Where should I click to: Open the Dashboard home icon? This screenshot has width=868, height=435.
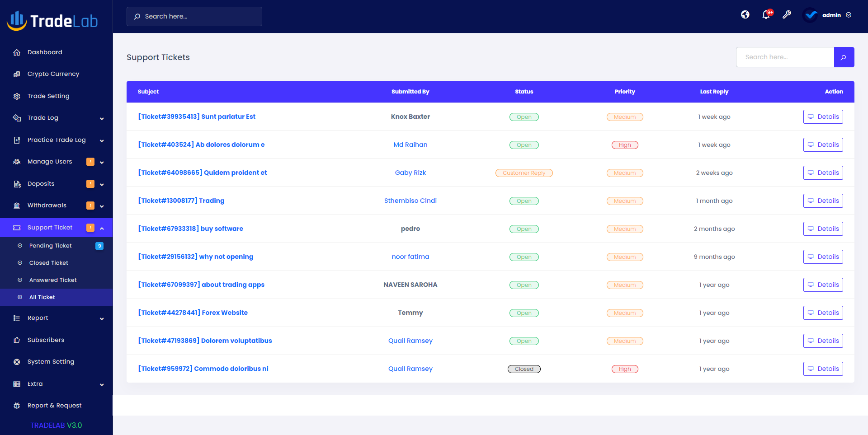coord(17,52)
